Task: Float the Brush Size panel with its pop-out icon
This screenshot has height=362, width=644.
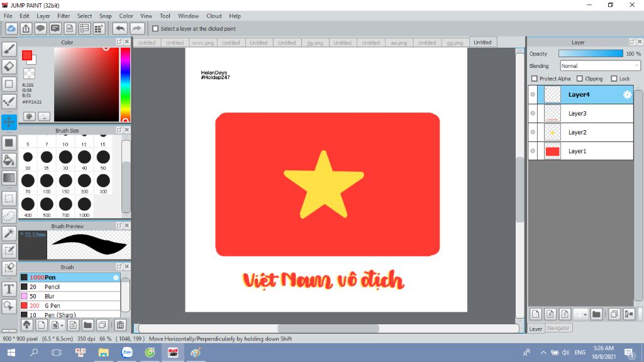Action: [119, 129]
